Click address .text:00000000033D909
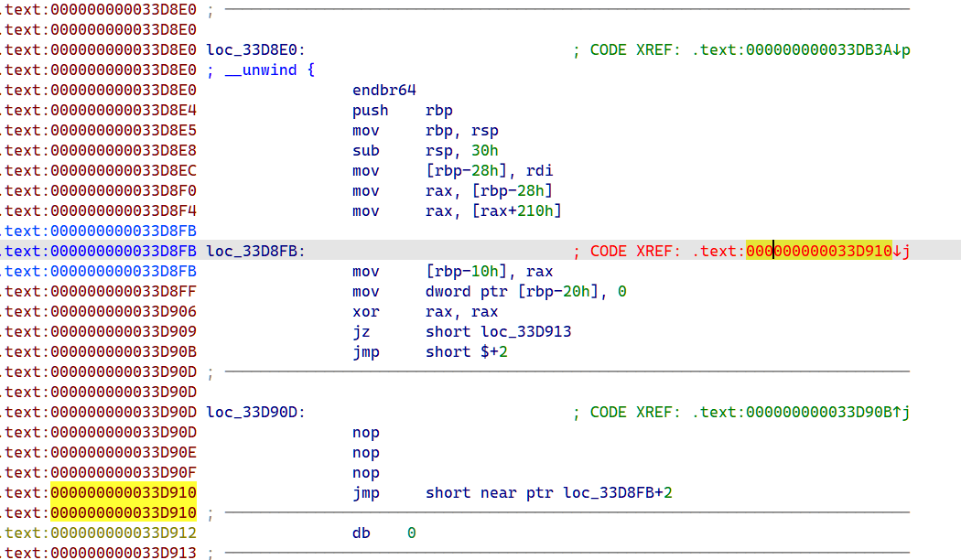 tap(99, 332)
